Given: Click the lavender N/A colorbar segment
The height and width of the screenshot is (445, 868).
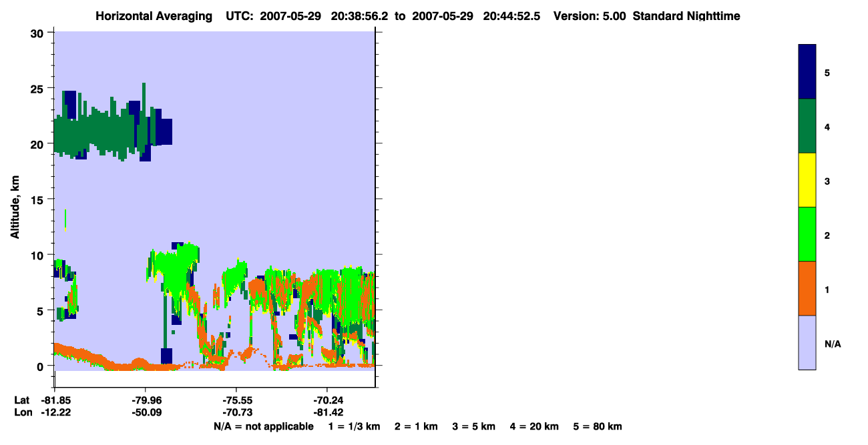Looking at the screenshot, I should click(x=807, y=342).
